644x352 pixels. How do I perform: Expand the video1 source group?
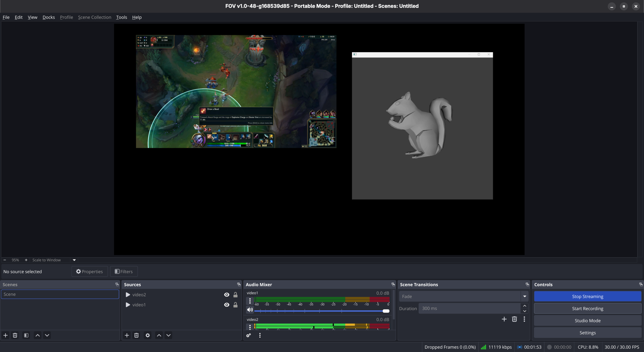[128, 305]
